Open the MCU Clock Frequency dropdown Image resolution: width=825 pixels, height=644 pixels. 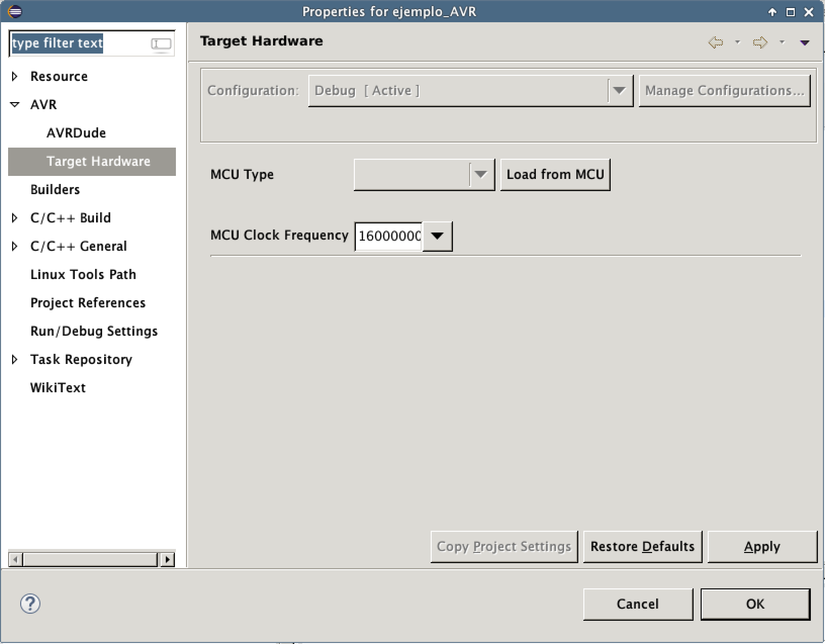click(x=437, y=236)
